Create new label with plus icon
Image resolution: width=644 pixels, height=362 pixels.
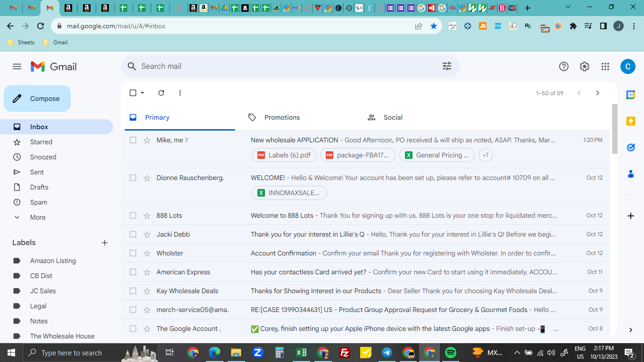click(x=105, y=243)
